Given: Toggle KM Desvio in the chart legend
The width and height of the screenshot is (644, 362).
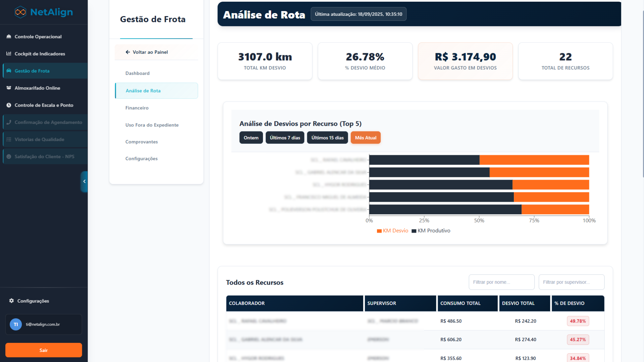Looking at the screenshot, I should 392,231.
